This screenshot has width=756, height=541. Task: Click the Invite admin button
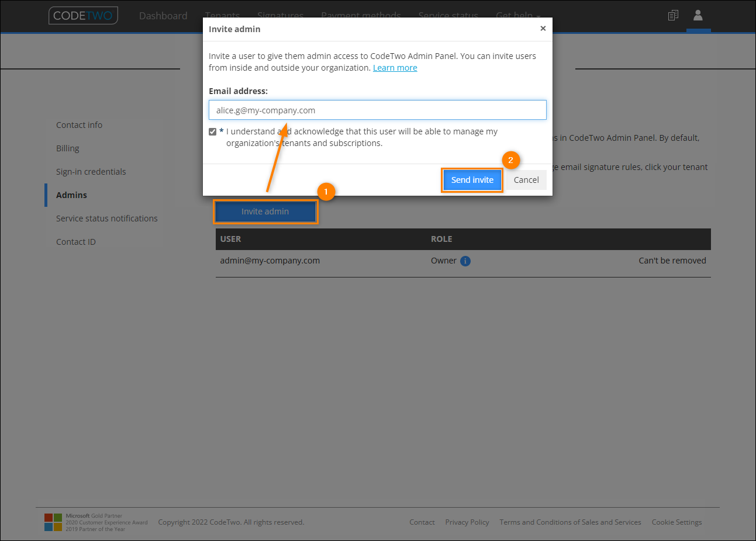(x=265, y=211)
